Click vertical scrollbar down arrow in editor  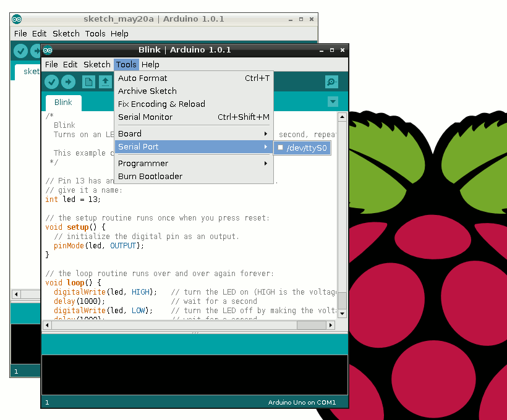pos(342,313)
